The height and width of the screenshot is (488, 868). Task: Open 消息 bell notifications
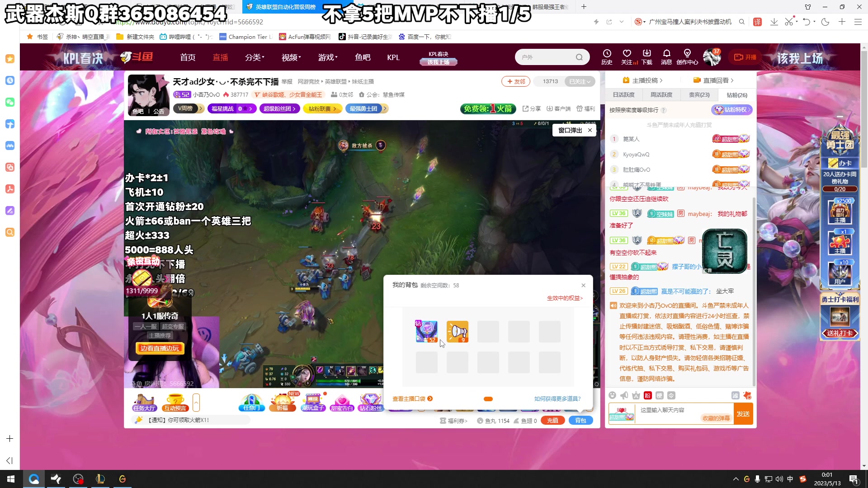click(666, 57)
